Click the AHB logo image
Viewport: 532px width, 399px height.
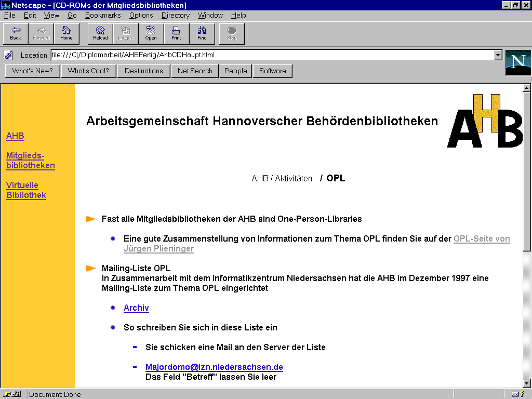pos(485,121)
